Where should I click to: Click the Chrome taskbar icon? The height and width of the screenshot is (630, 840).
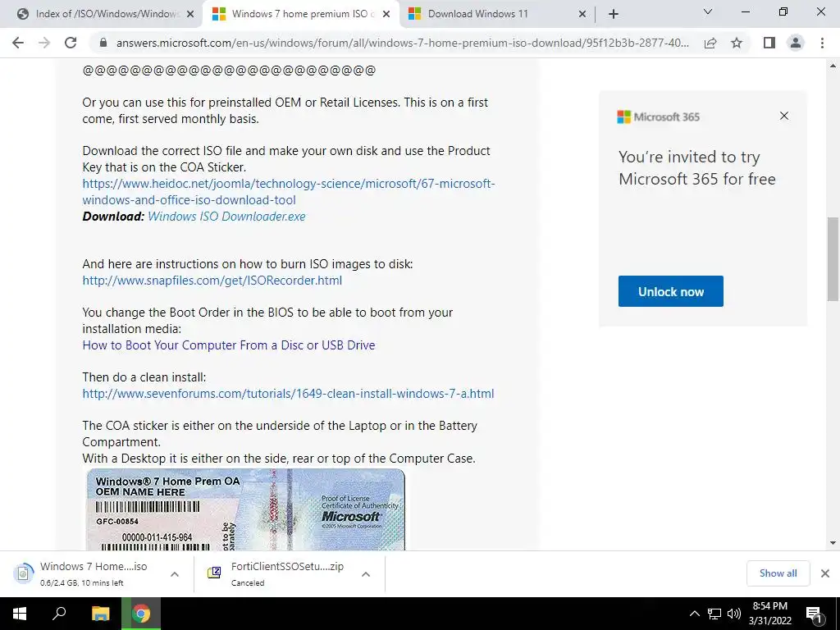click(x=141, y=614)
